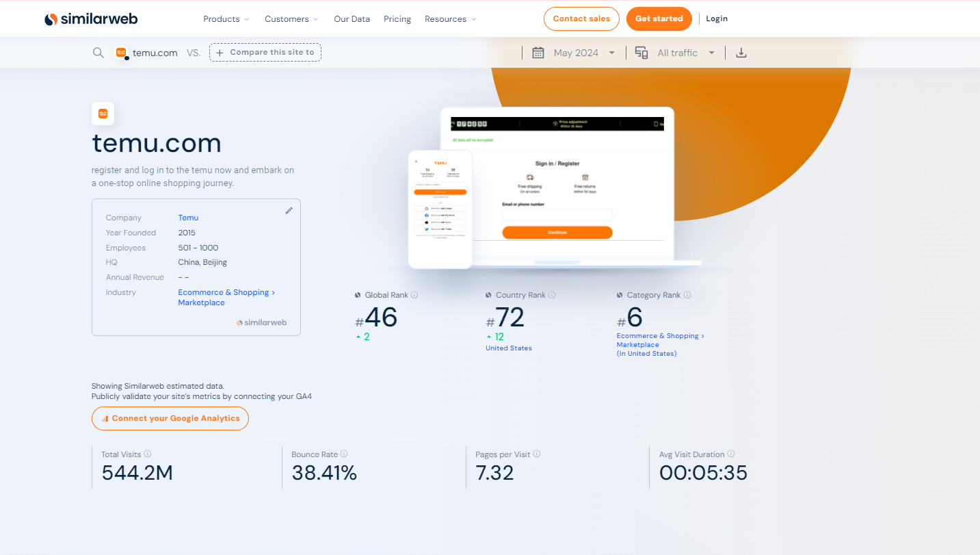This screenshot has width=980, height=555.
Task: Open info icon next to Country Rank
Action: [552, 295]
